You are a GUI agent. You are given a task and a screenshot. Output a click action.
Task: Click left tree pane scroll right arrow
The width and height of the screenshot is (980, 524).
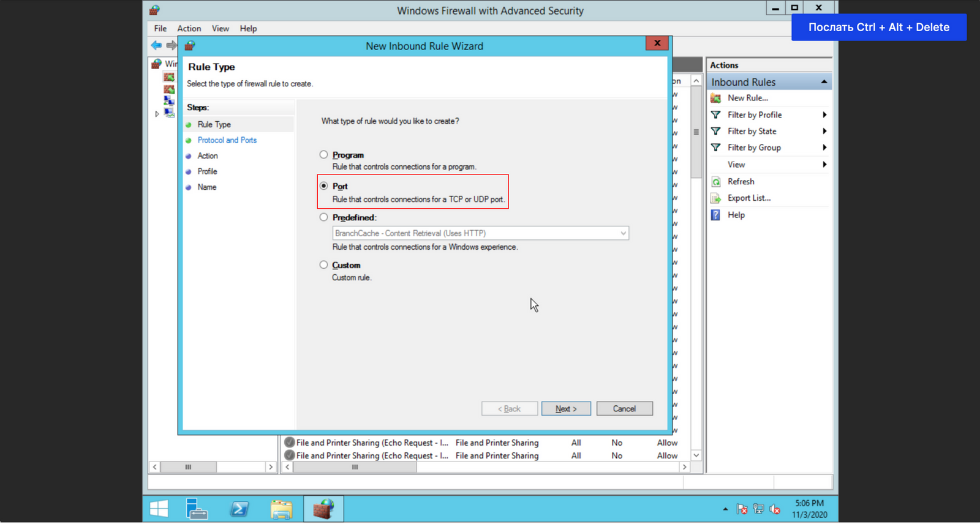click(271, 467)
